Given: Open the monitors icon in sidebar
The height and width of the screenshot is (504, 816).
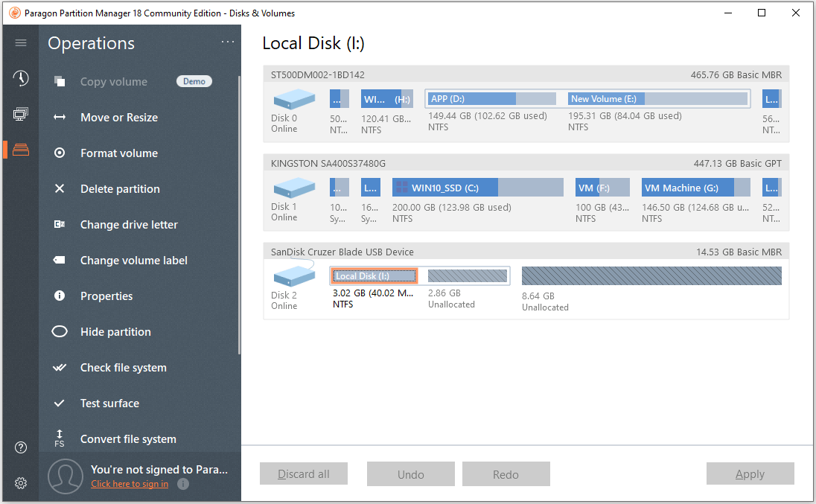Looking at the screenshot, I should click(21, 114).
